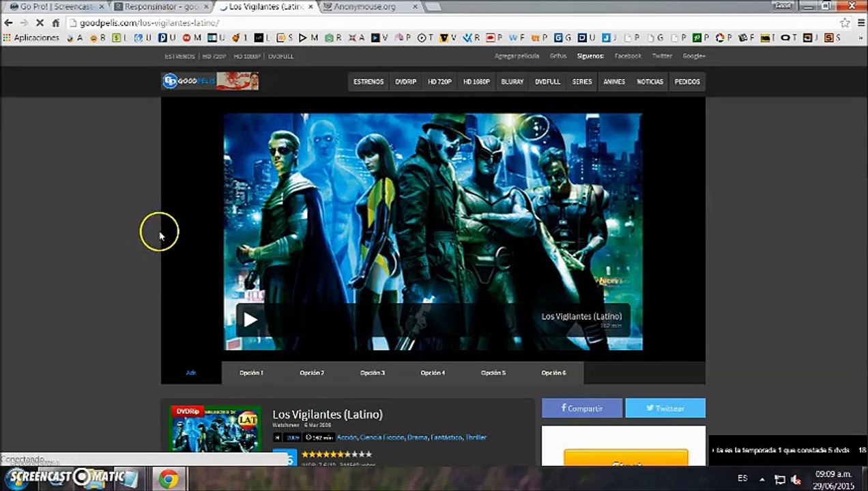Select the Opción 1 video source

click(251, 373)
